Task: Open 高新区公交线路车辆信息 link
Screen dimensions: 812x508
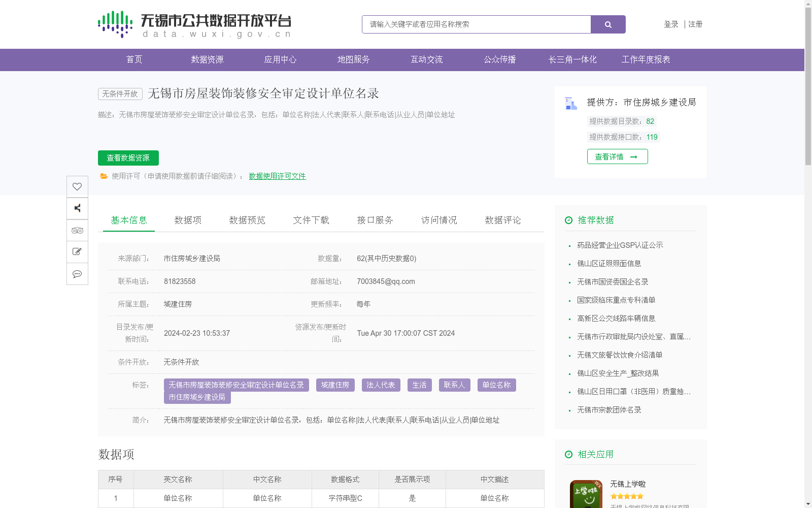Action: pos(616,319)
